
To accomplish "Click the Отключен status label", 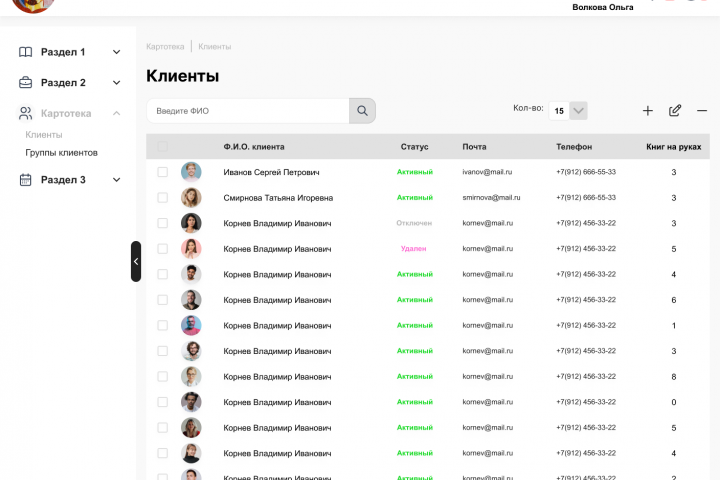I will coord(414,223).
